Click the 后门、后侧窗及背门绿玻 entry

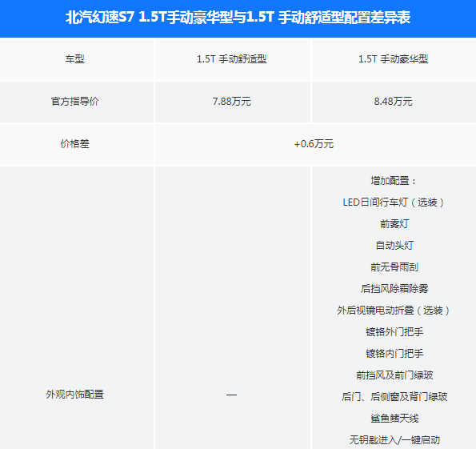394,397
